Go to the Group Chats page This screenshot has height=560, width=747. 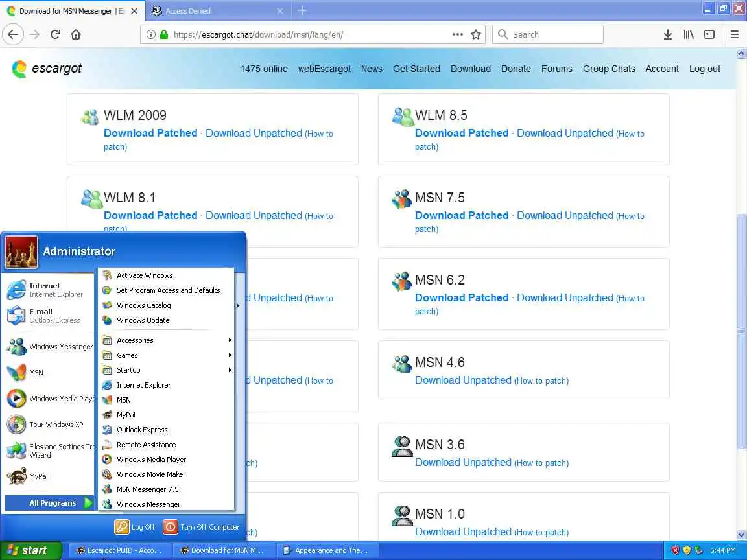pyautogui.click(x=609, y=69)
